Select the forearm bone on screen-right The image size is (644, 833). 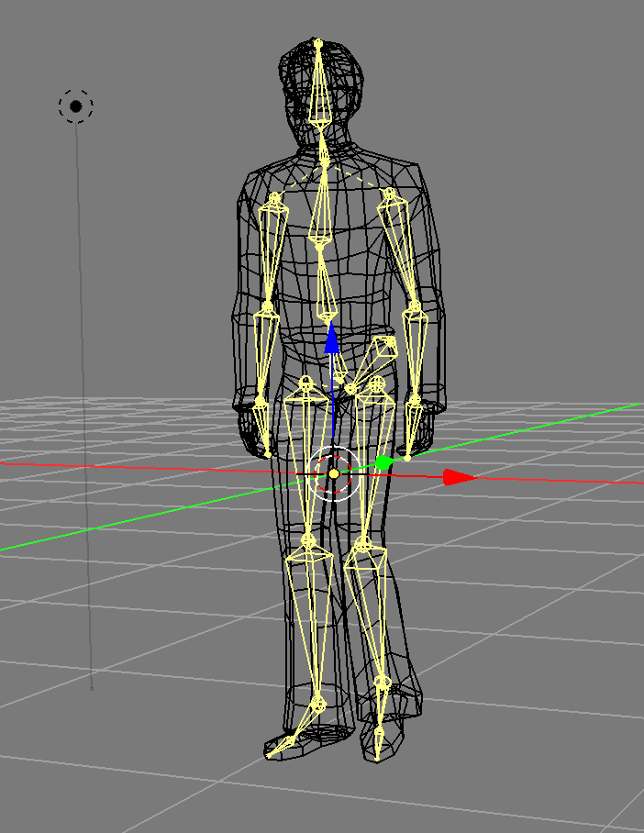coord(415,353)
